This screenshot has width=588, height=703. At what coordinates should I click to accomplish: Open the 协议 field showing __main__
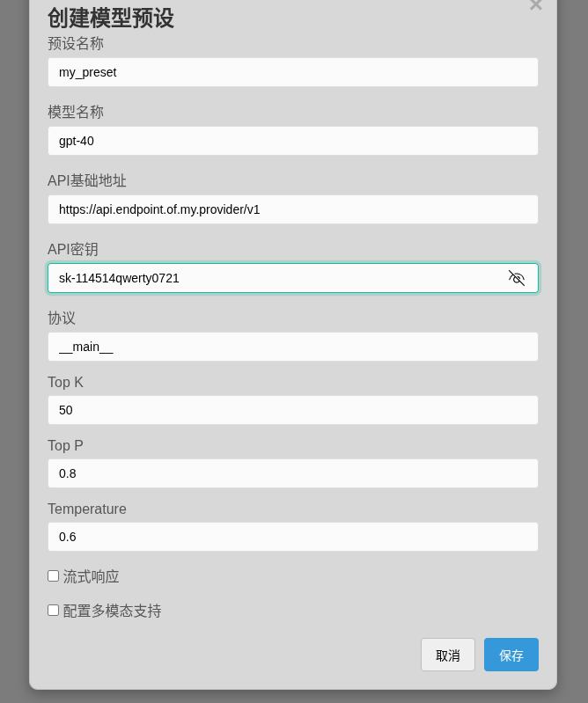click(292, 347)
